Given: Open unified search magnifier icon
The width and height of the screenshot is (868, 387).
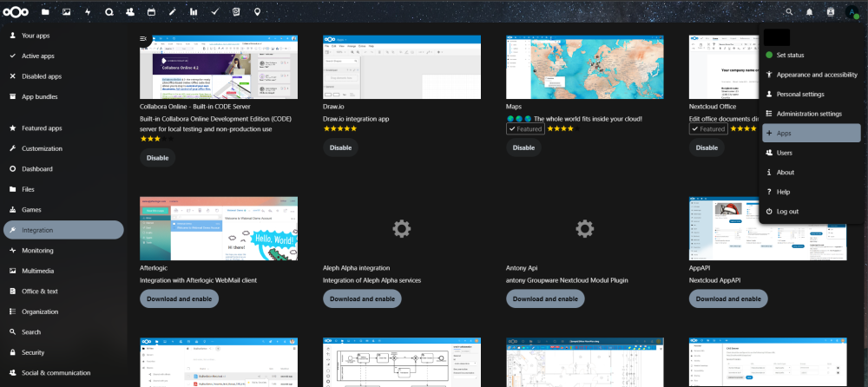Looking at the screenshot, I should pyautogui.click(x=789, y=11).
